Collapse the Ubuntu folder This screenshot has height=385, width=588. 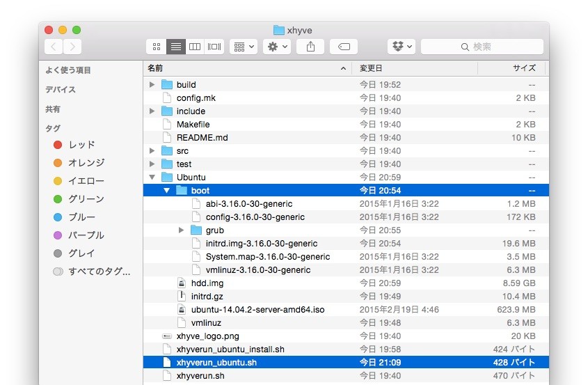click(x=152, y=177)
